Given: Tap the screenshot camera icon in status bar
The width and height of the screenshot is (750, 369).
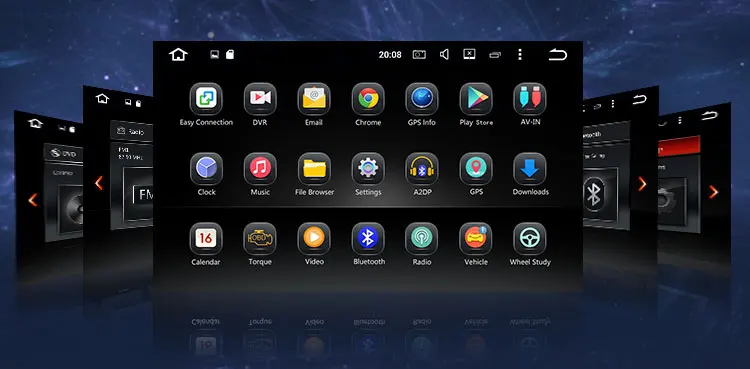Looking at the screenshot, I should (x=419, y=55).
